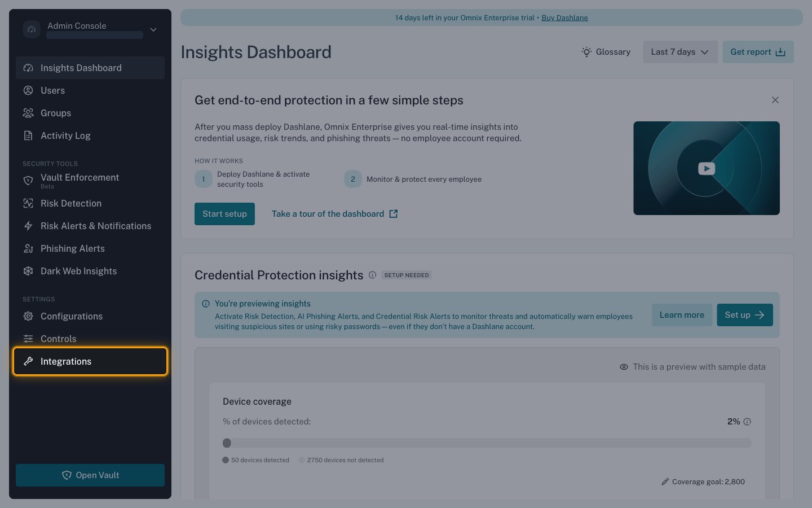Click the Risk Detection icon

pos(28,203)
